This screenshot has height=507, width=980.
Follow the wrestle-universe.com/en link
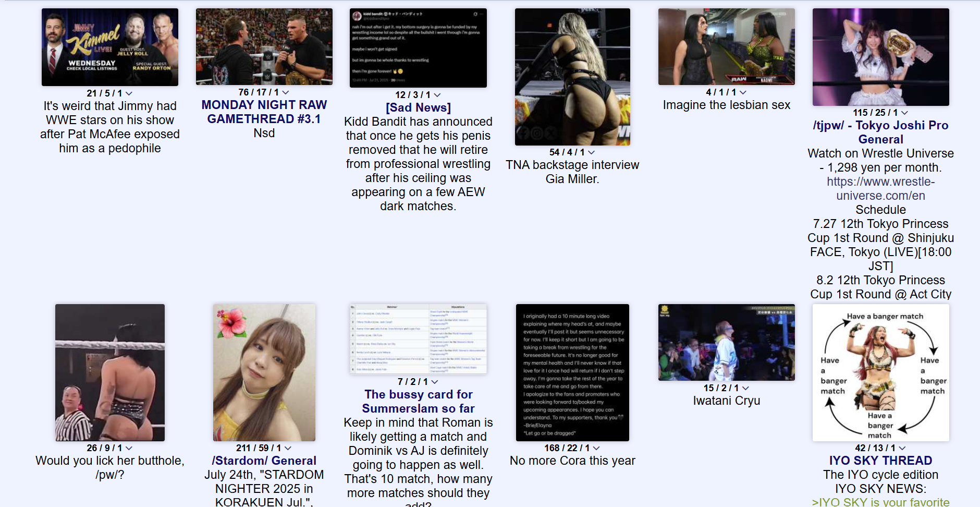(x=881, y=189)
